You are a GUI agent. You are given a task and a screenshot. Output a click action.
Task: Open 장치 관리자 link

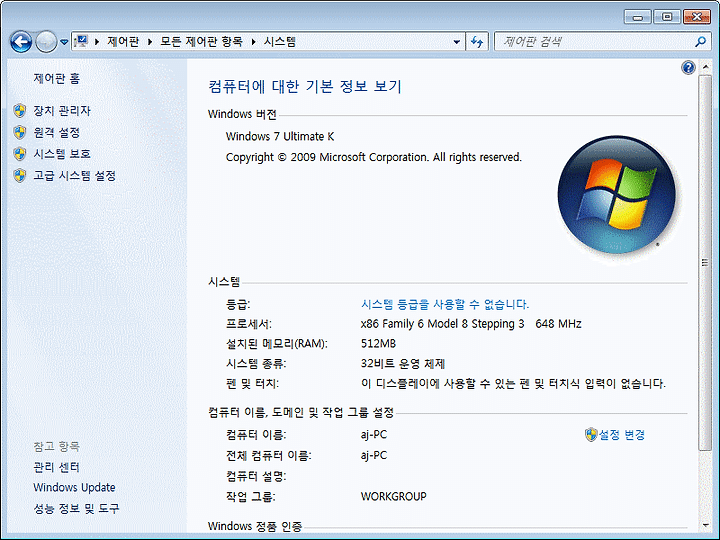[62, 111]
